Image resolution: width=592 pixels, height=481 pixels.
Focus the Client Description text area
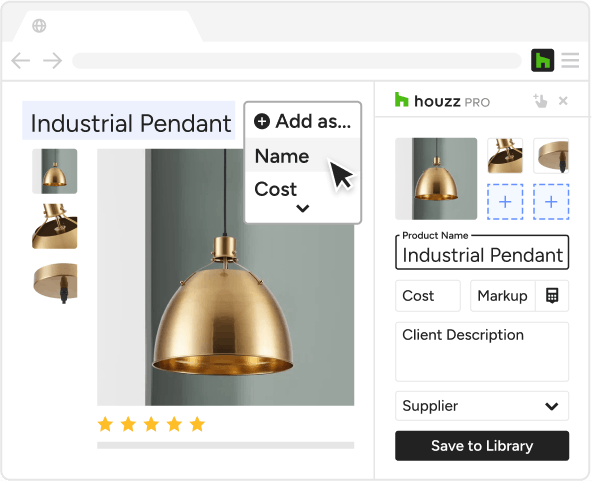(x=482, y=352)
